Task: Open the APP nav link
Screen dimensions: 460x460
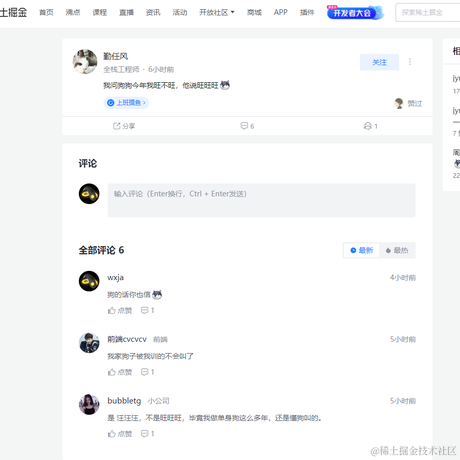Action: coord(281,13)
